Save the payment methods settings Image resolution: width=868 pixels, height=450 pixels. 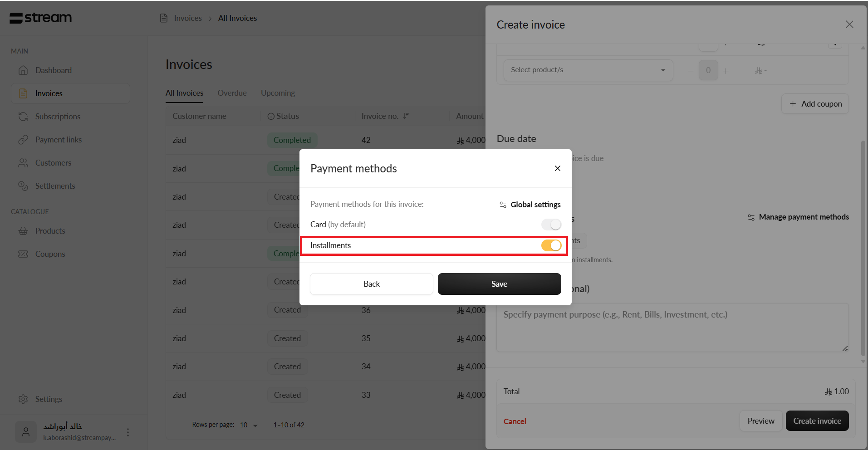(499, 284)
